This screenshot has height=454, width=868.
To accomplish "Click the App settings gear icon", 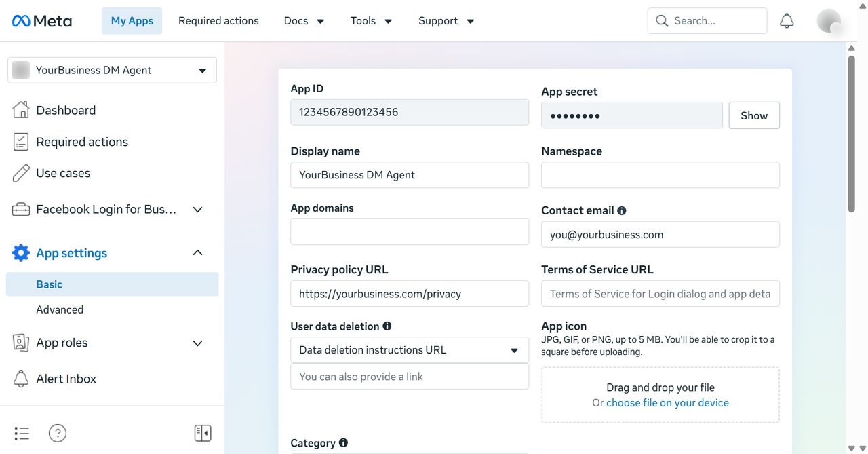I will tap(21, 253).
